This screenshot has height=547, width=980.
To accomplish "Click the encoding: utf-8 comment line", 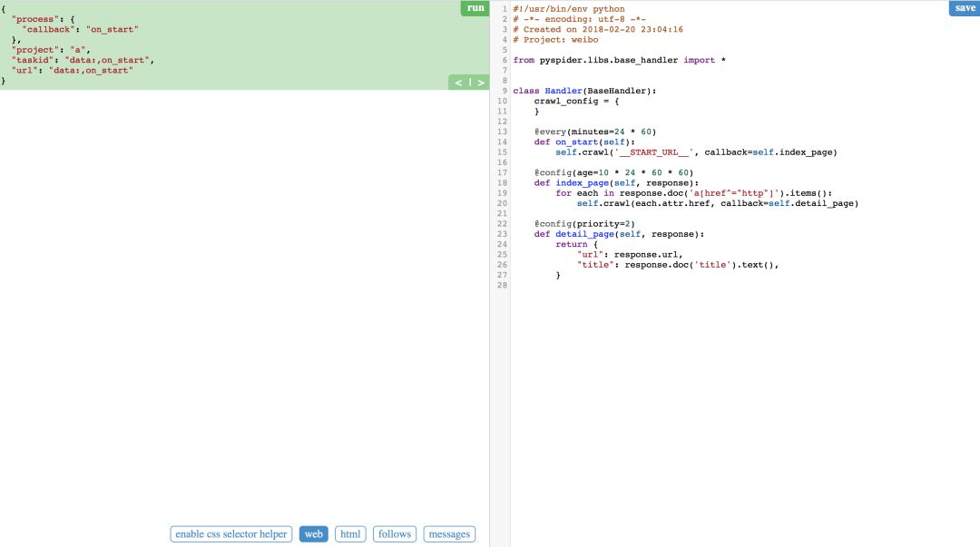I will pos(579,19).
